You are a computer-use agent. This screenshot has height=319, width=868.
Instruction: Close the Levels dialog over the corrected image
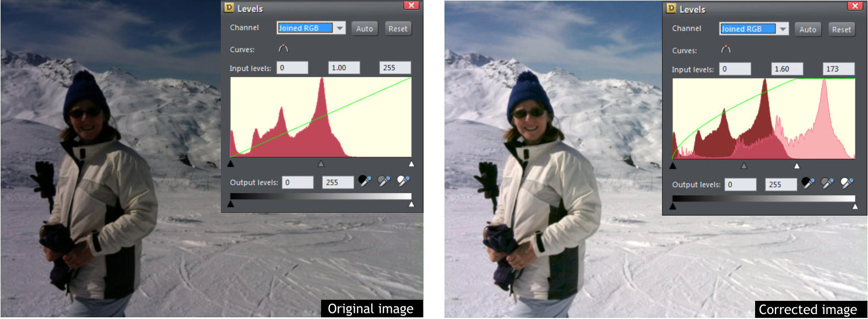854,6
